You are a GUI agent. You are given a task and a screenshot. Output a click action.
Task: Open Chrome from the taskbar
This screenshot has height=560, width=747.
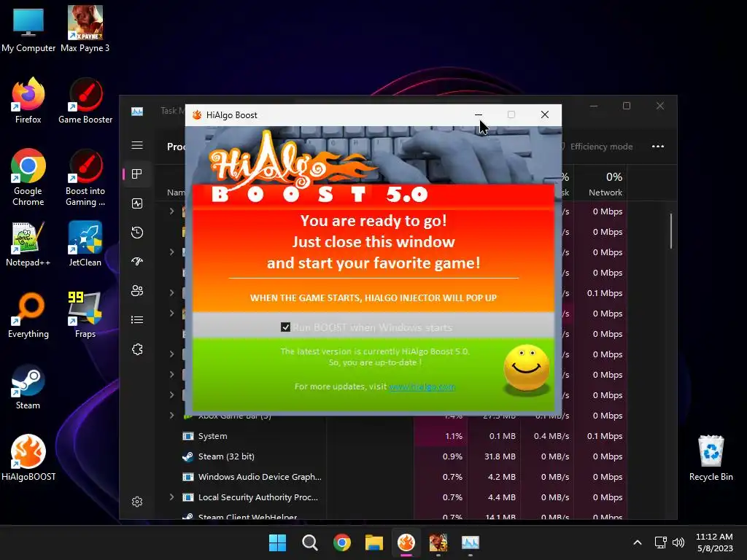(342, 542)
